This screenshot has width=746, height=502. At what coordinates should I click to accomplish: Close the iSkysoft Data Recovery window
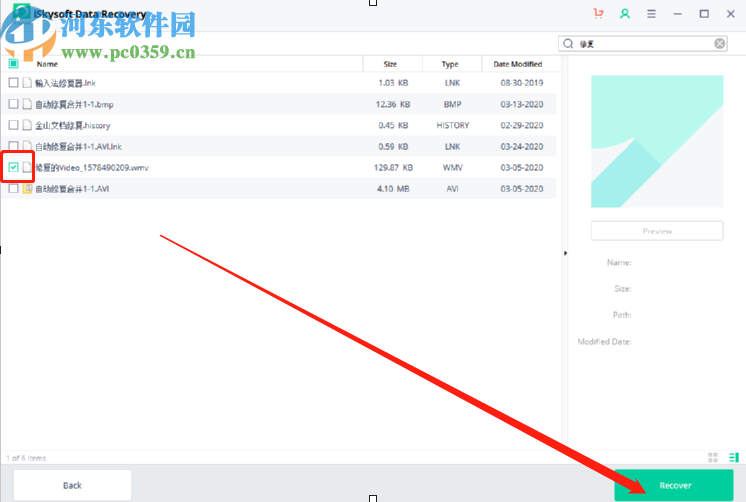point(731,14)
